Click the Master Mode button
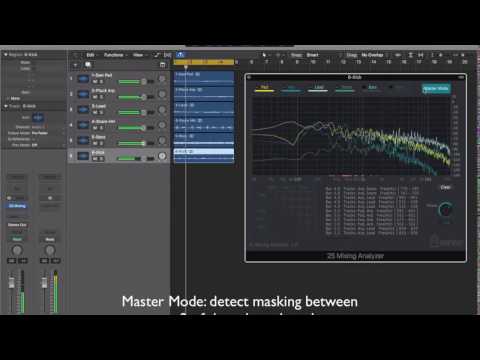The image size is (480, 360). pos(436,88)
